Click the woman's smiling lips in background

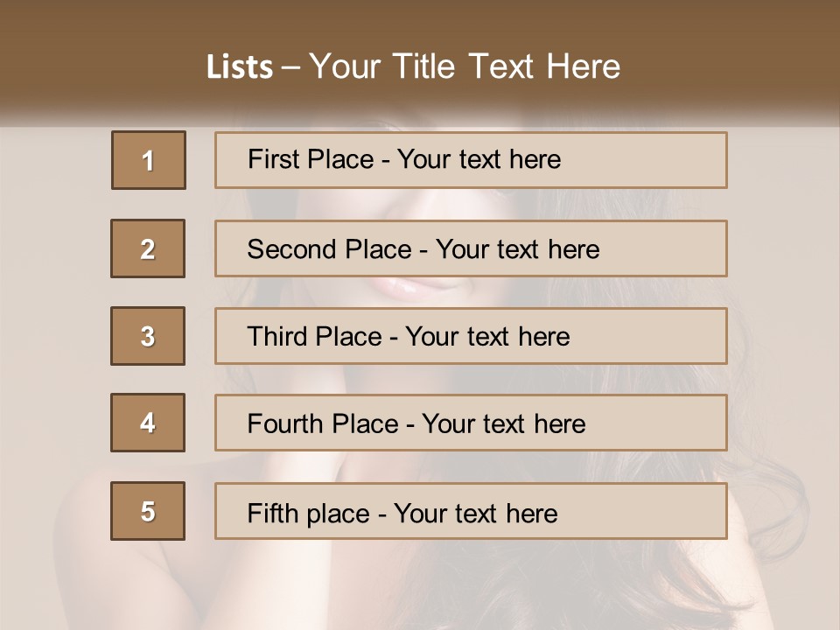[411, 289]
